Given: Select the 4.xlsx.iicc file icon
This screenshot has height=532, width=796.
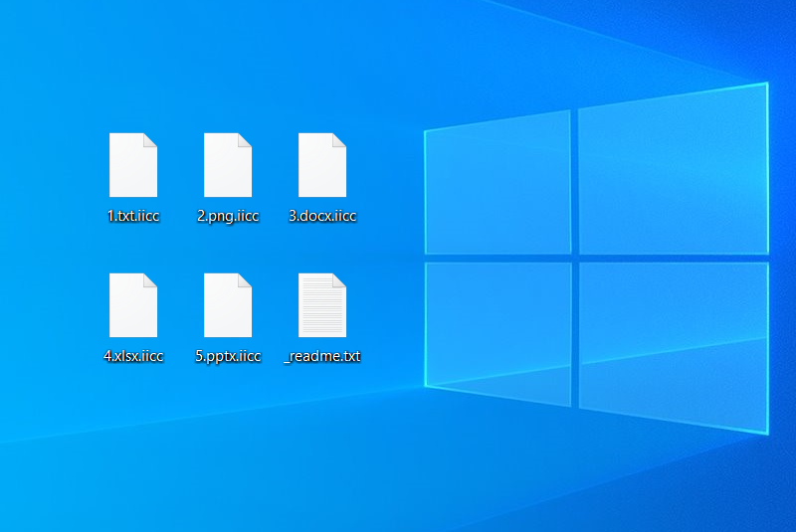Looking at the screenshot, I should 133,304.
